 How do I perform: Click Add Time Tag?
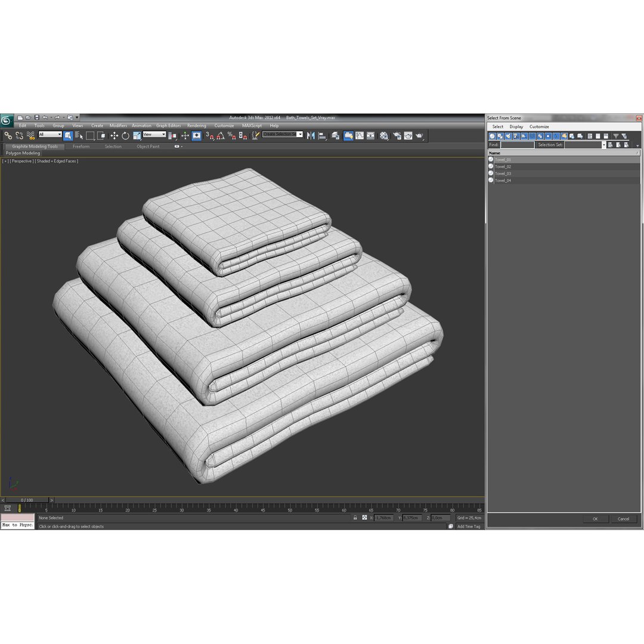pos(469,526)
